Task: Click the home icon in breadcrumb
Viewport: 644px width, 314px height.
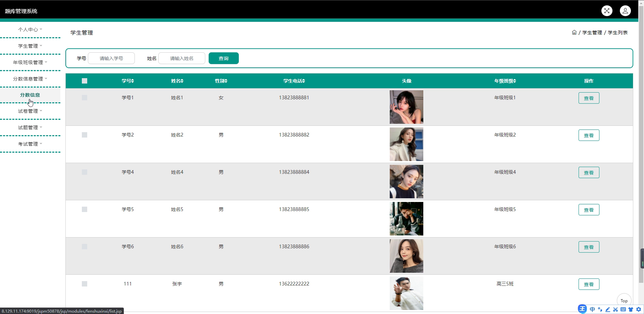Action: tap(574, 33)
